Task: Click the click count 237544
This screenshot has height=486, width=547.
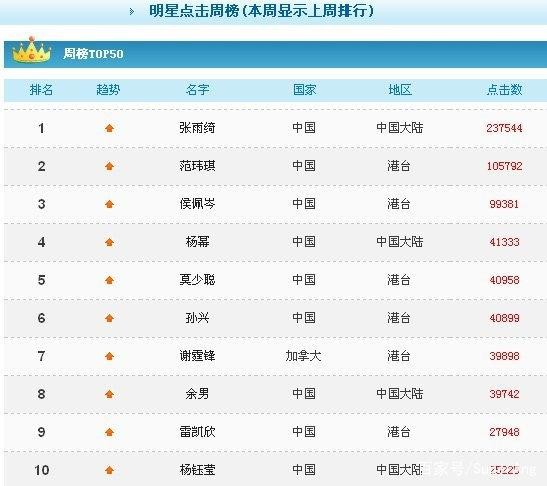Action: (x=504, y=128)
